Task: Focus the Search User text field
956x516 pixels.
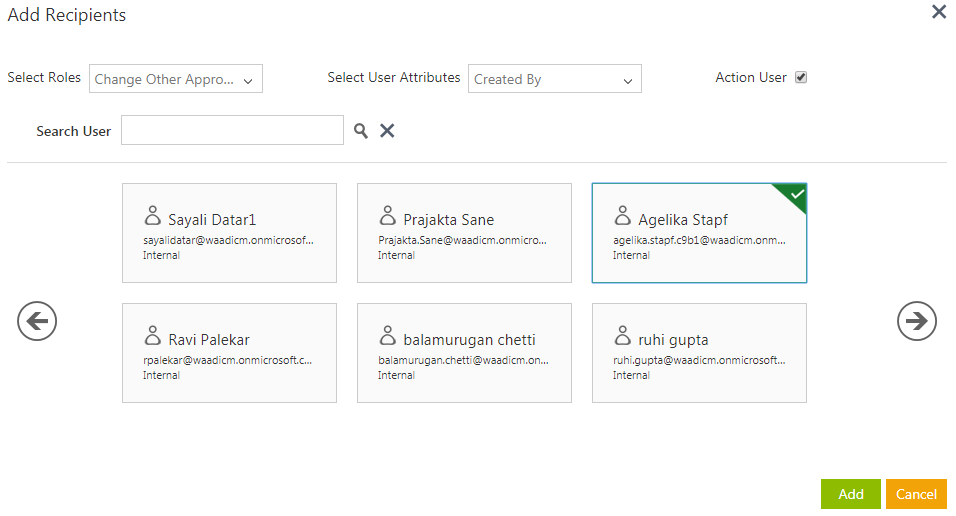Action: coord(232,131)
